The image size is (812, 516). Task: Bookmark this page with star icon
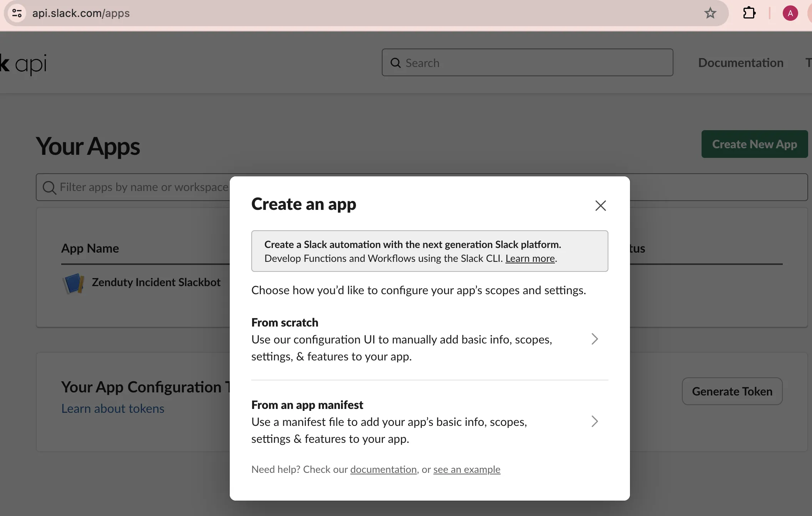pos(710,13)
